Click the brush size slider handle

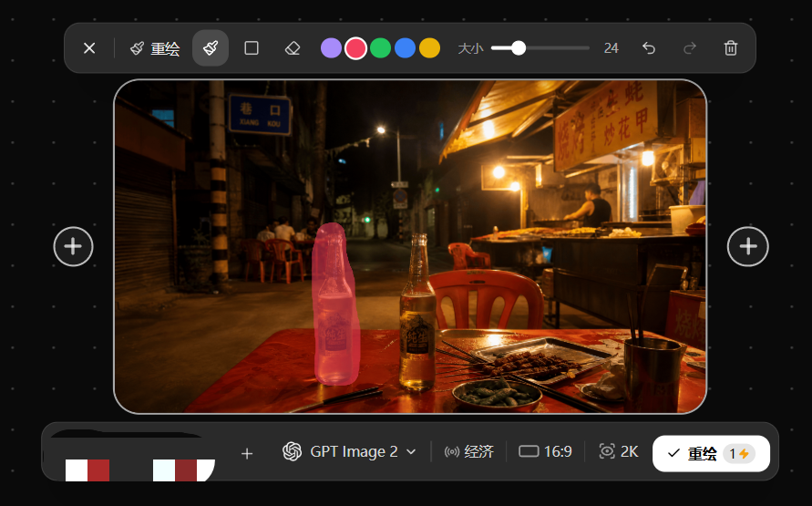point(519,48)
